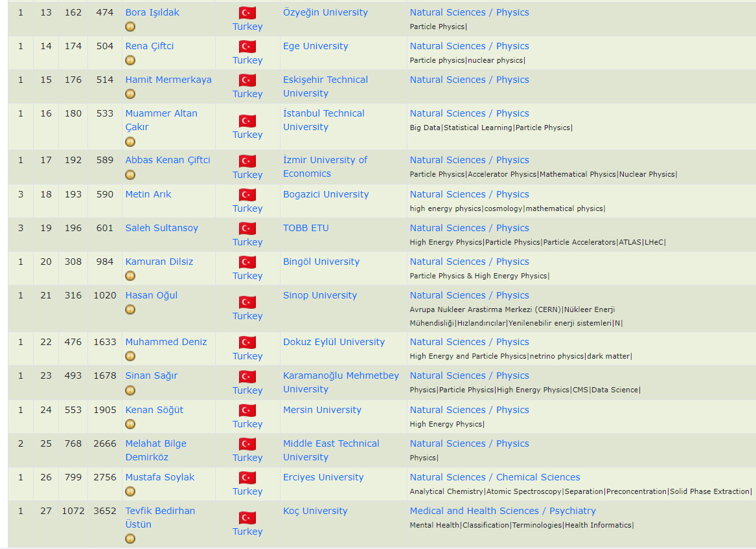Click the gold medal icon under Rena Çiftci
The width and height of the screenshot is (756, 549).
pos(130,60)
